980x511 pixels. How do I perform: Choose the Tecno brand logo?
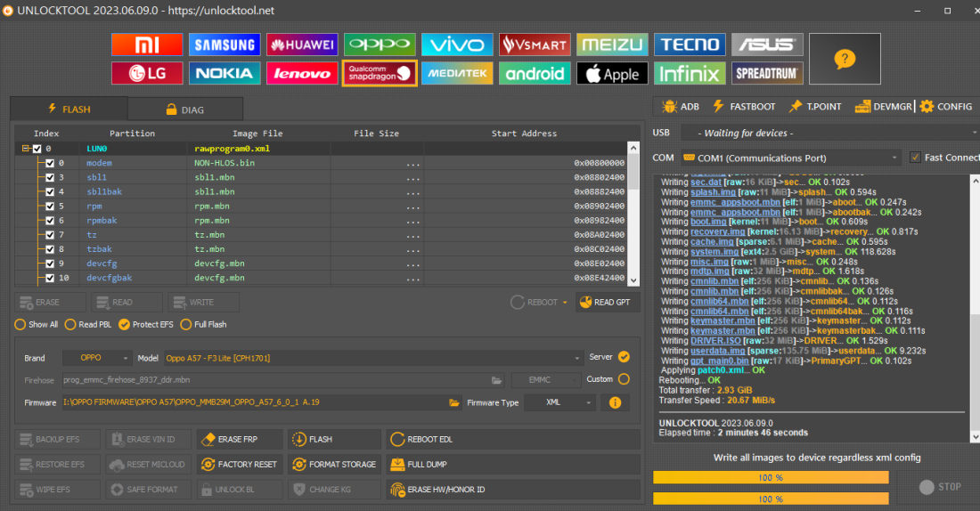coord(690,45)
